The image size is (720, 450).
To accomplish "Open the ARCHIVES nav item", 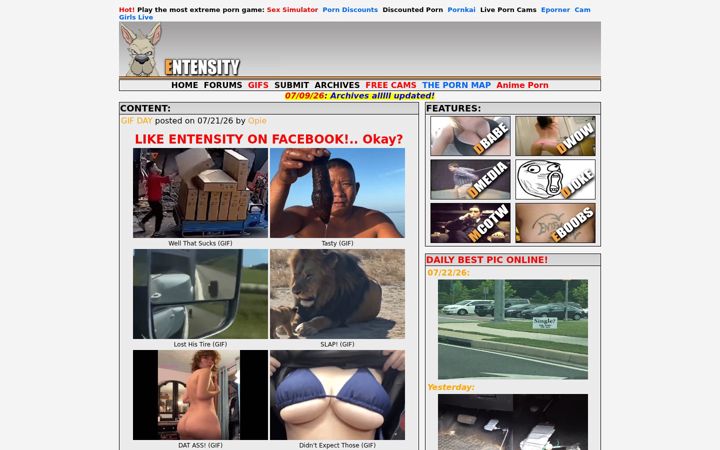I will (x=337, y=85).
